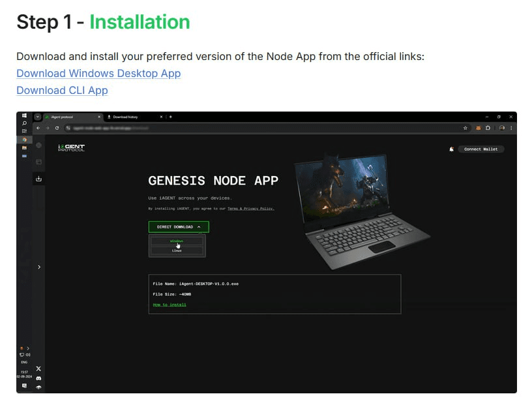The image size is (532, 409).
Task: Choose Windows from the download dropdown
Action: (x=177, y=241)
